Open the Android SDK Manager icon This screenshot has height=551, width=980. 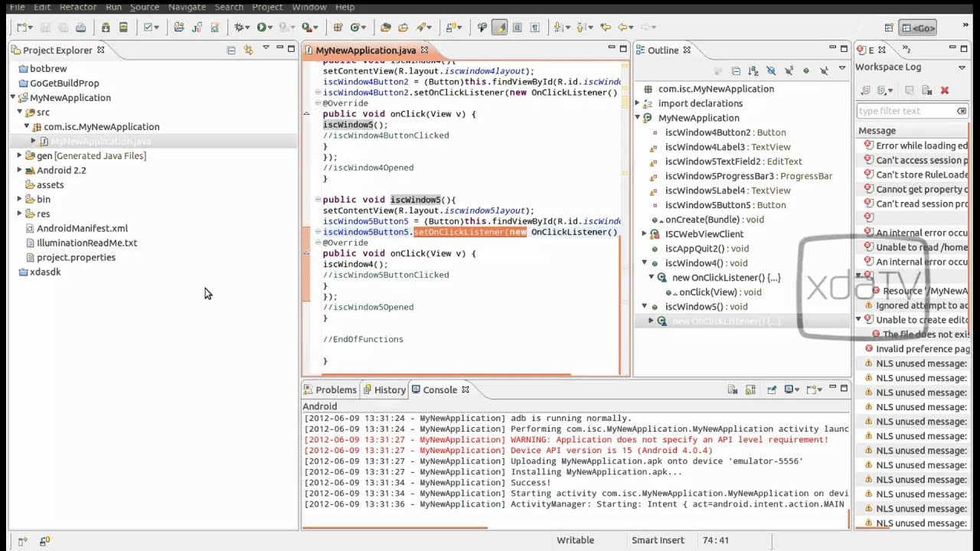(x=106, y=28)
